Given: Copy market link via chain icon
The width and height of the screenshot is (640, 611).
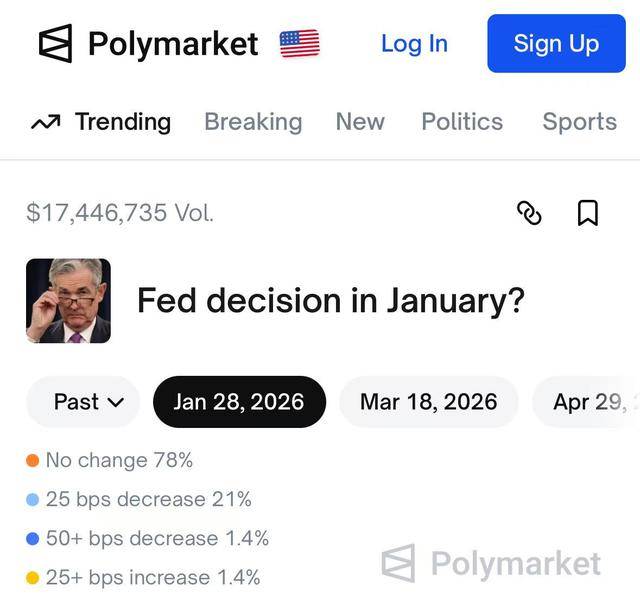Looking at the screenshot, I should point(529,212).
